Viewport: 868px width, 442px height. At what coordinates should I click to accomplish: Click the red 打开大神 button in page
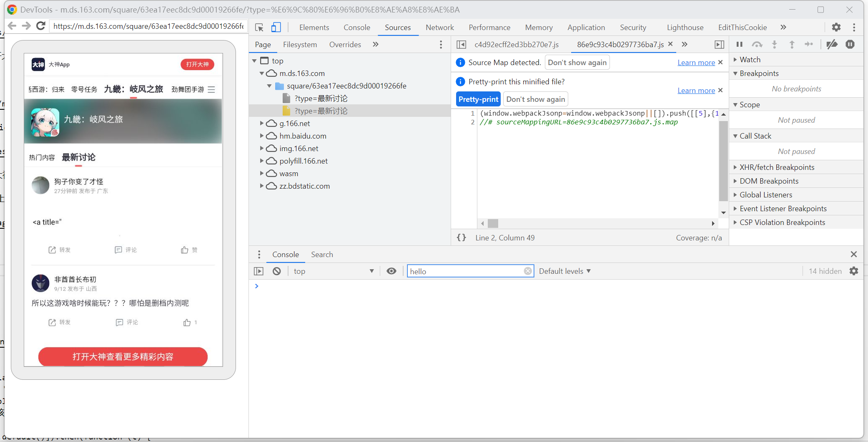point(197,64)
